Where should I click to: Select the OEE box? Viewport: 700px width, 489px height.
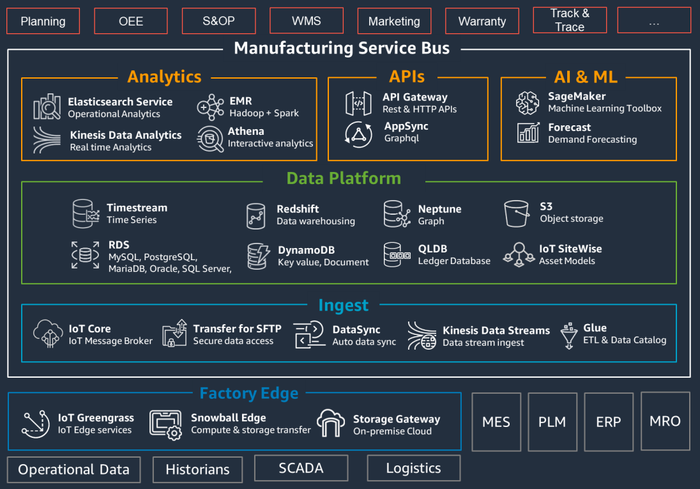131,21
